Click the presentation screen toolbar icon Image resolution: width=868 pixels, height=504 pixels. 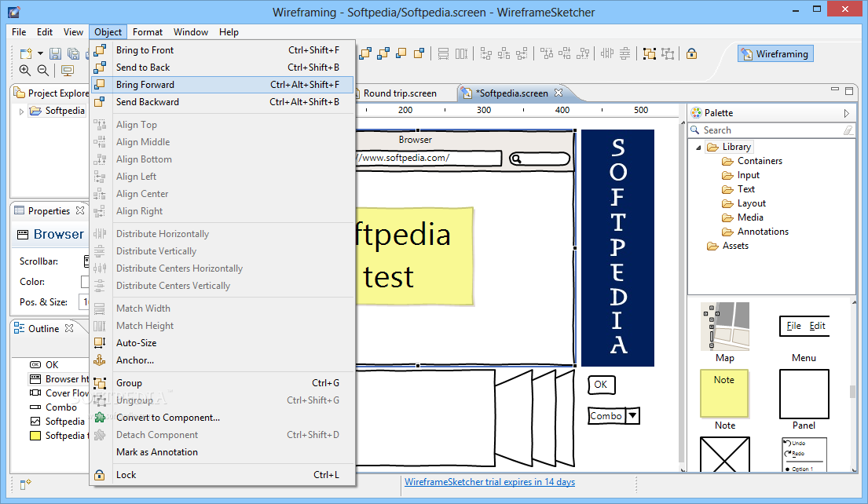coord(68,70)
